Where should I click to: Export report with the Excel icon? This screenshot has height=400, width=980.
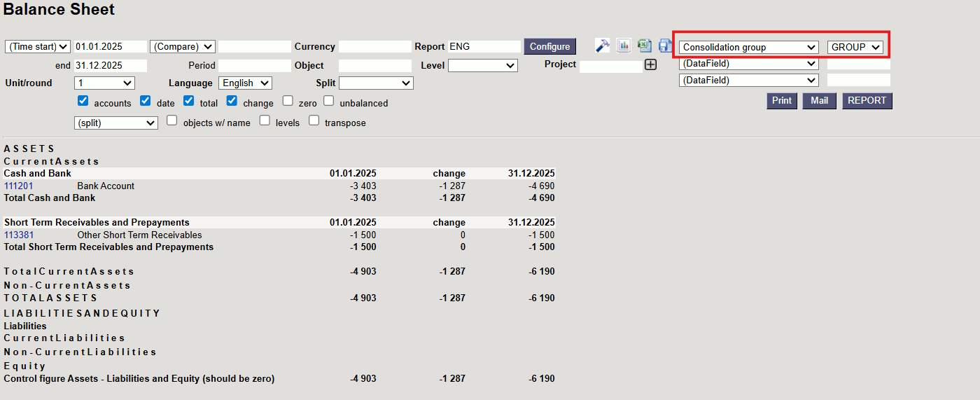click(645, 46)
